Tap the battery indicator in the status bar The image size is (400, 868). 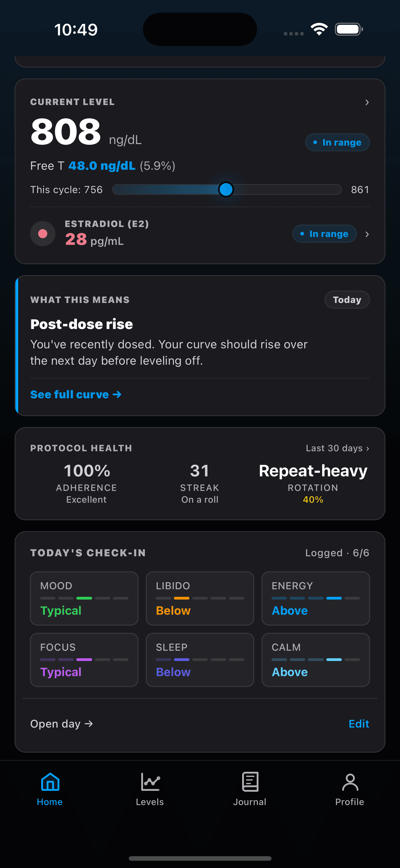click(348, 29)
